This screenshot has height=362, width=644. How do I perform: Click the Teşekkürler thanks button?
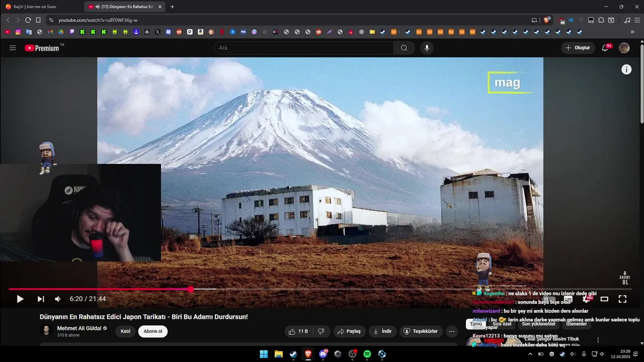pos(421,331)
